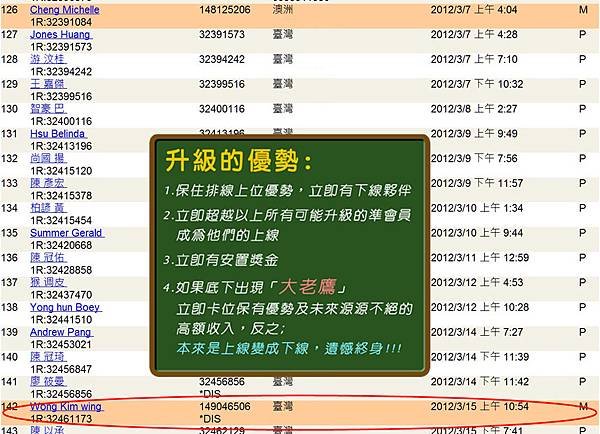Select member ID 32456856
600x434 pixels.
click(x=222, y=382)
